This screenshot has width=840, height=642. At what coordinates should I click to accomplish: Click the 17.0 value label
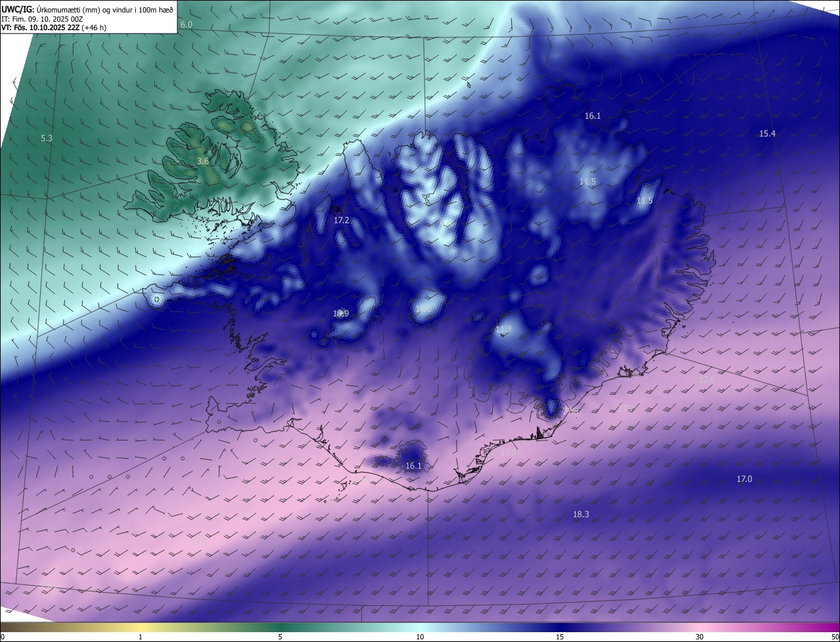pyautogui.click(x=744, y=479)
